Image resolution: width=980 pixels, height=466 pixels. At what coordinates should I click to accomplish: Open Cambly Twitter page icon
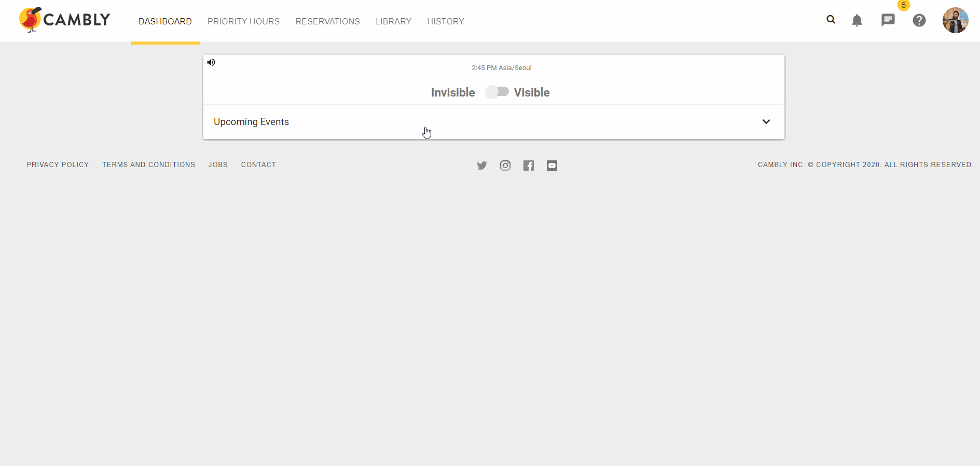[x=482, y=166]
